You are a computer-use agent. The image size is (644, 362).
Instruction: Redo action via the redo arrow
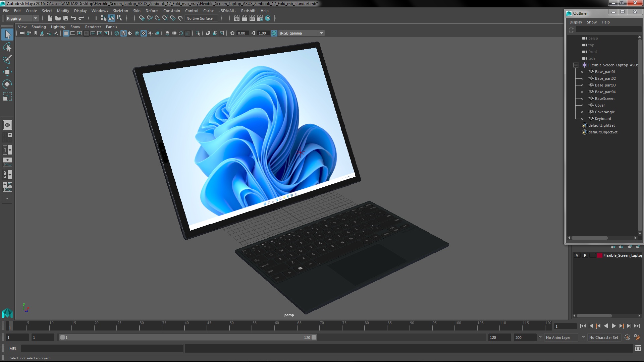(x=81, y=18)
